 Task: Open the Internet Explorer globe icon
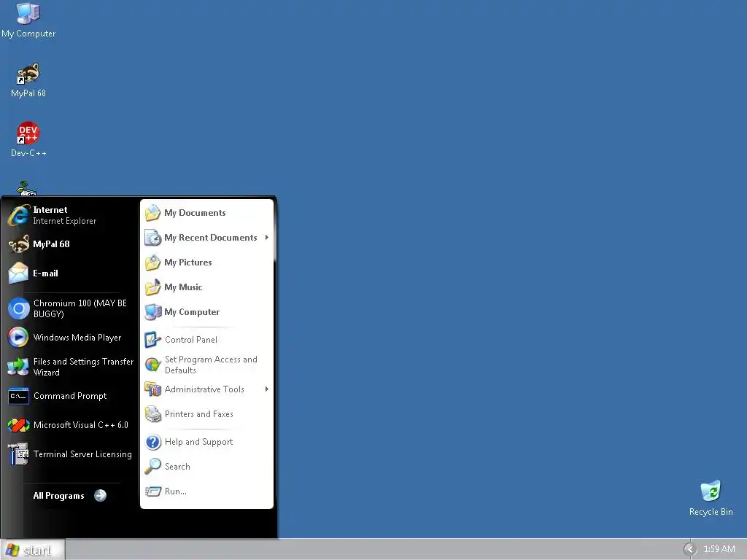pos(18,215)
